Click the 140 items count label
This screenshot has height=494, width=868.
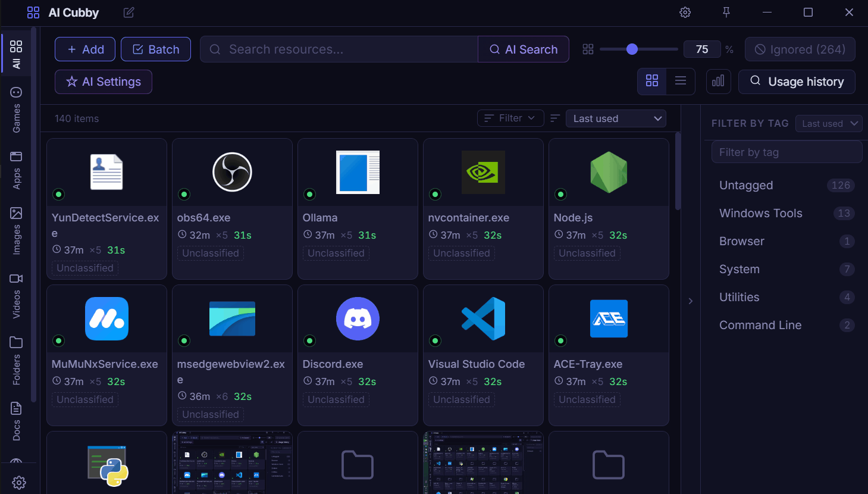tap(77, 118)
